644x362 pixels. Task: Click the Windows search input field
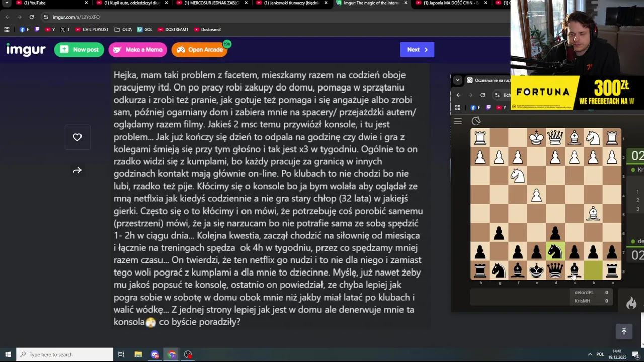[64, 355]
